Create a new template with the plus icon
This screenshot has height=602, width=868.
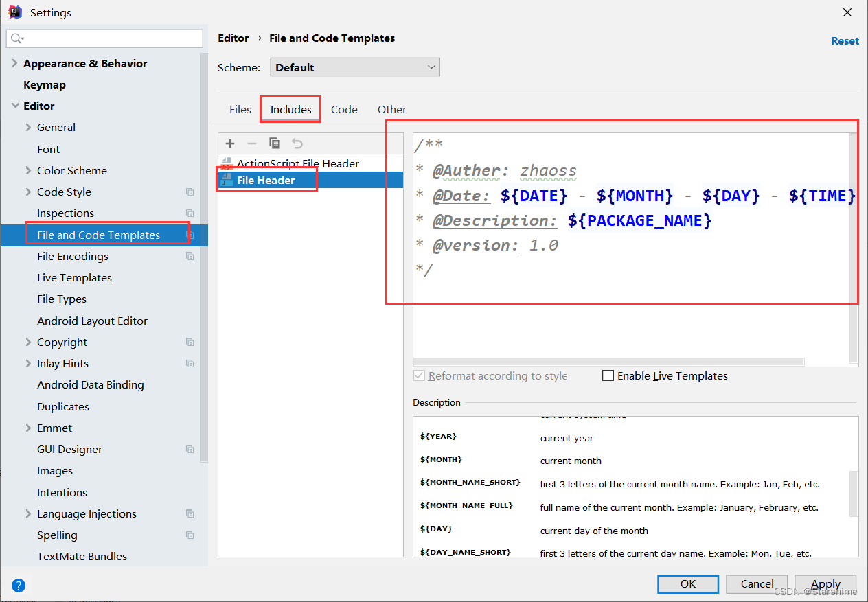coord(229,143)
